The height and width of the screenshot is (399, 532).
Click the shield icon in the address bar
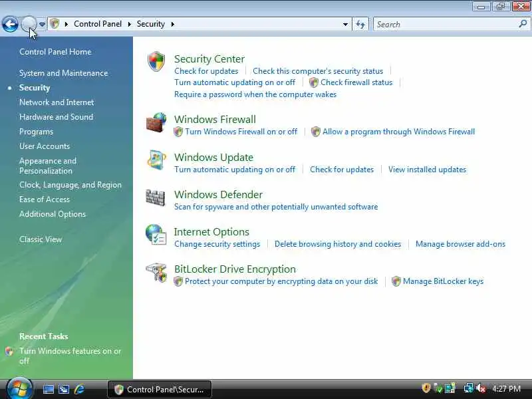point(55,24)
